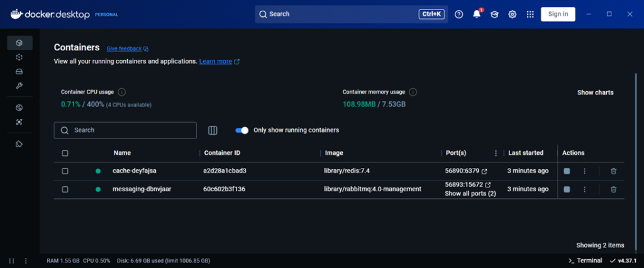The width and height of the screenshot is (644, 268).
Task: Tick the select all containers checkbox
Action: [65, 153]
